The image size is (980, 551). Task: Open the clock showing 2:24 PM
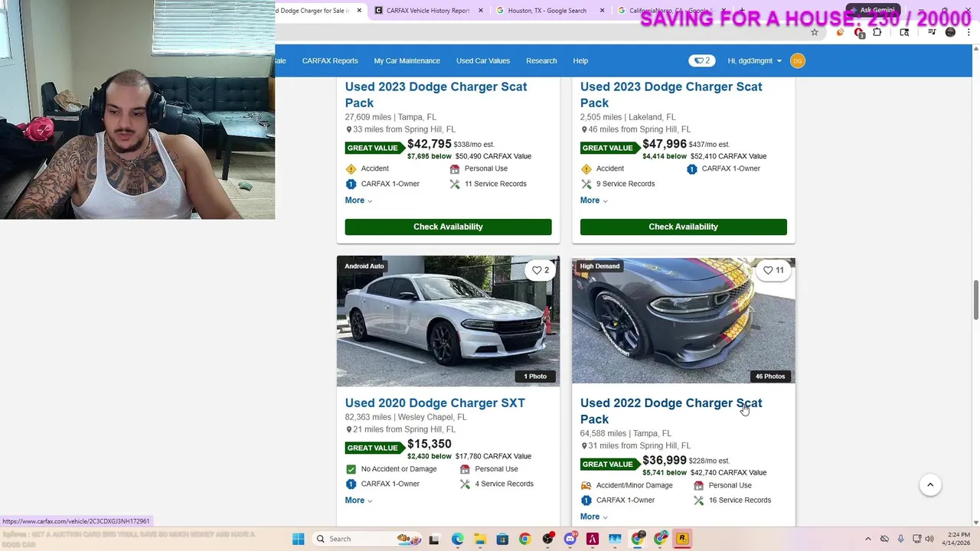[958, 539]
